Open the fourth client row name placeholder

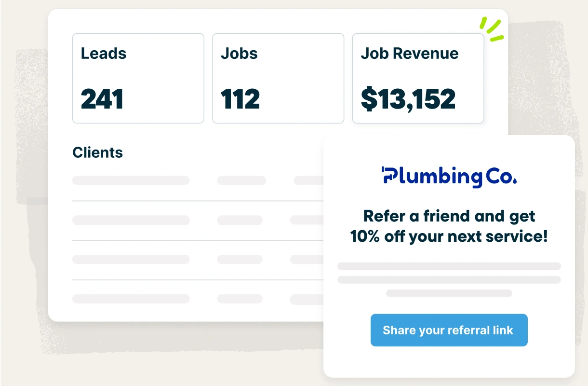click(x=131, y=299)
